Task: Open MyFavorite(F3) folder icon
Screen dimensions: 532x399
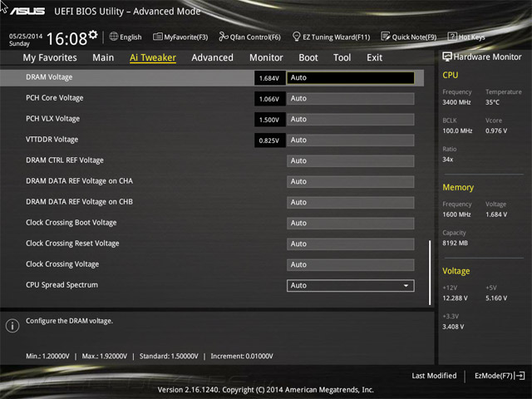Action: pos(157,37)
